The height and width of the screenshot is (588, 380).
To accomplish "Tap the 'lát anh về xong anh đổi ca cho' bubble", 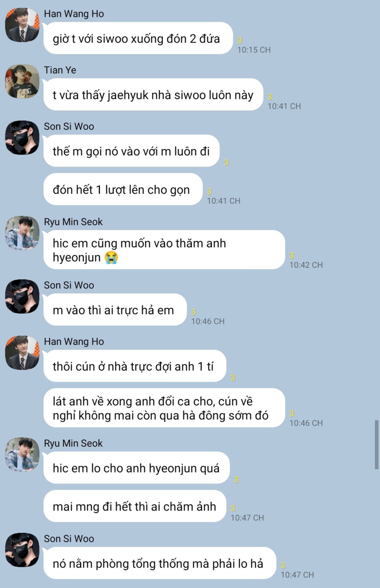I will tap(164, 408).
